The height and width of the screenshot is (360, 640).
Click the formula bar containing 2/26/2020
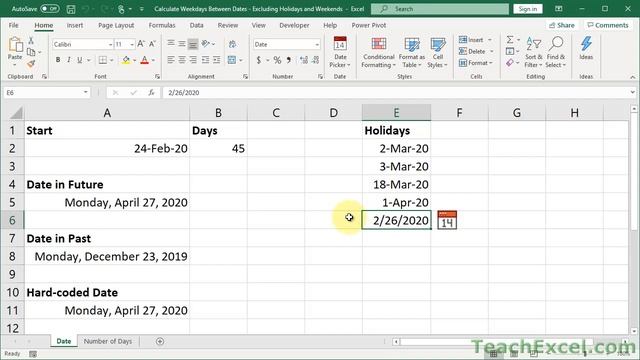(x=396, y=93)
